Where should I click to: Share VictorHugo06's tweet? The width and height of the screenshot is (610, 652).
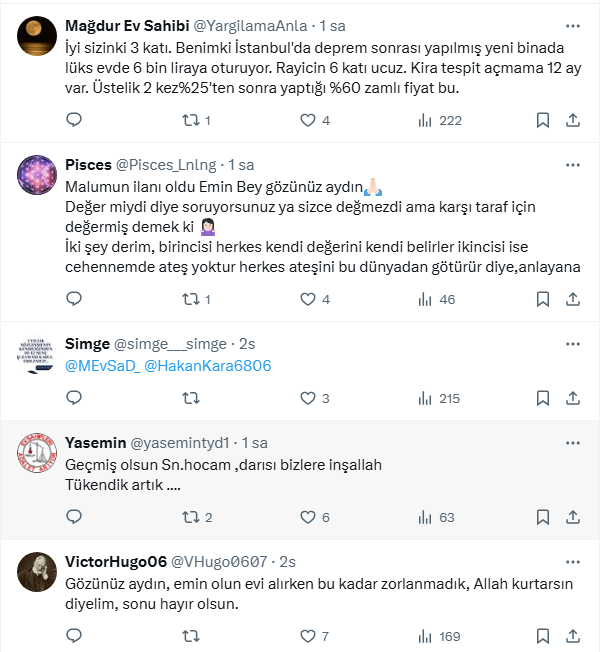pos(573,636)
